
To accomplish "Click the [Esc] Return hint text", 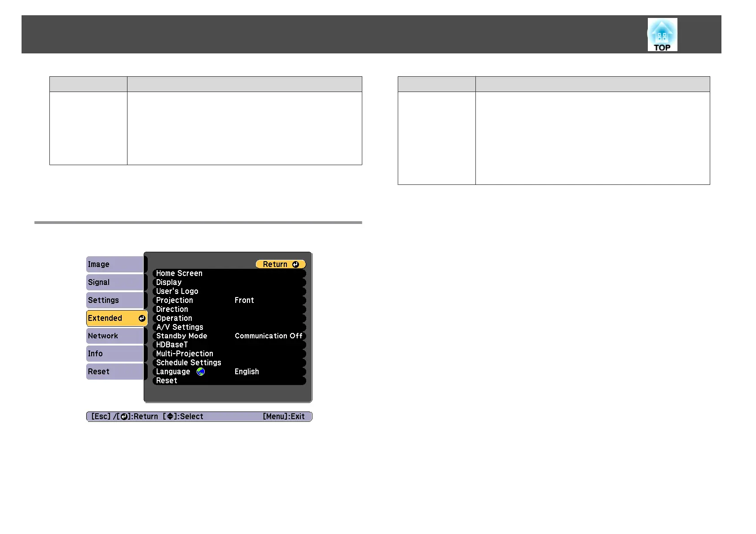I will coord(125,416).
